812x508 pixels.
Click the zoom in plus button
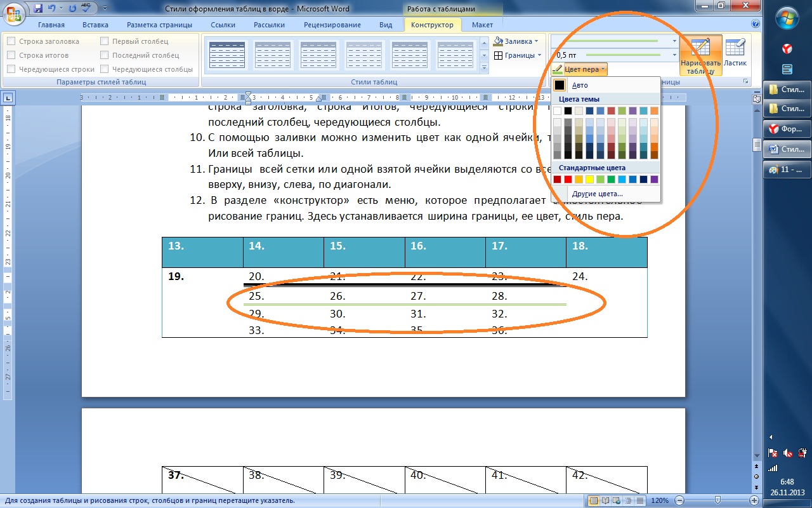(x=755, y=500)
